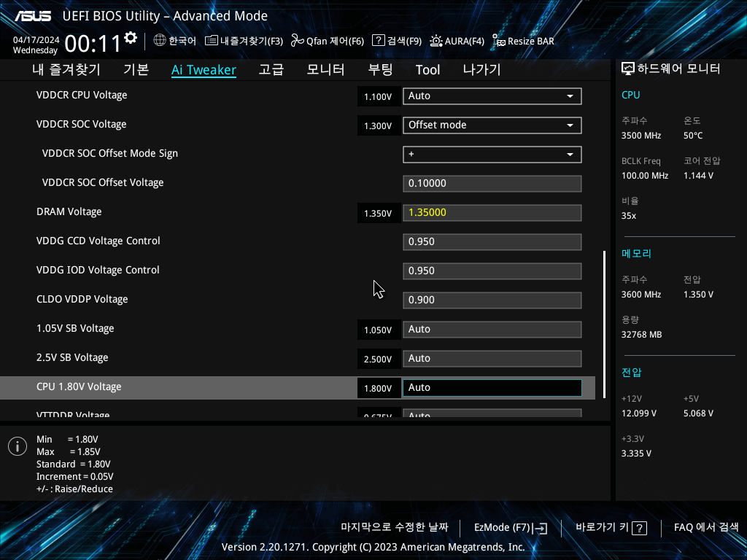
Task: Open the 나가기 exit tab
Action: (481, 70)
